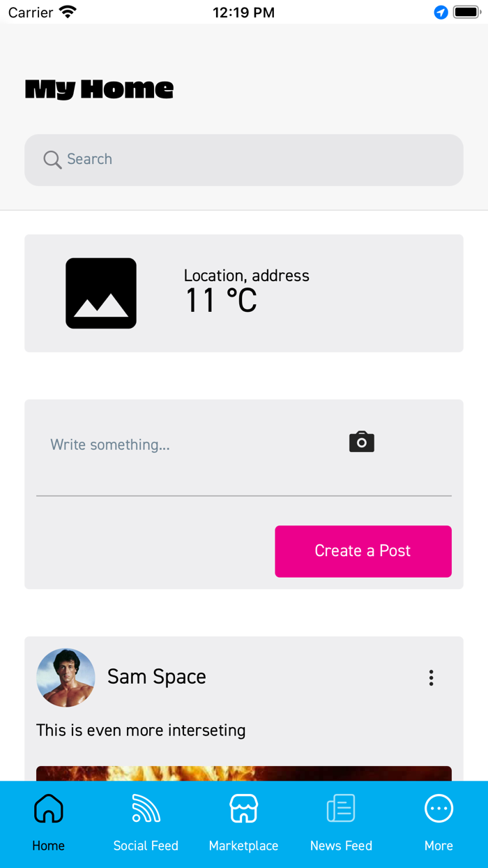
Task: Click the Write something text field
Action: pyautogui.click(x=188, y=444)
